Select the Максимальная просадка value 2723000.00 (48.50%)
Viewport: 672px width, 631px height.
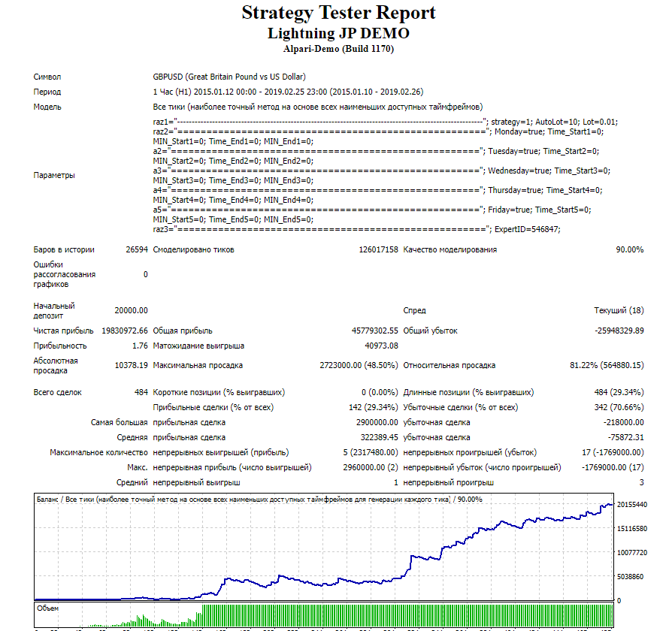359,365
